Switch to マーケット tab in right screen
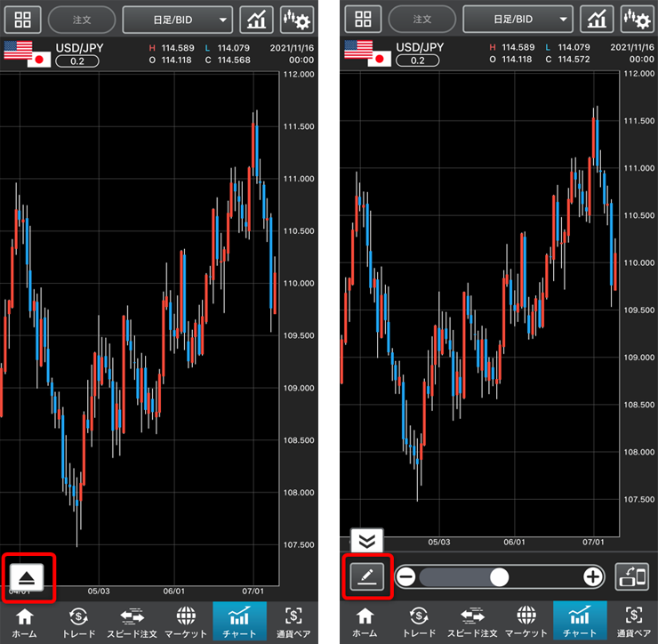Image resolution: width=658 pixels, height=644 pixels. coord(526,622)
